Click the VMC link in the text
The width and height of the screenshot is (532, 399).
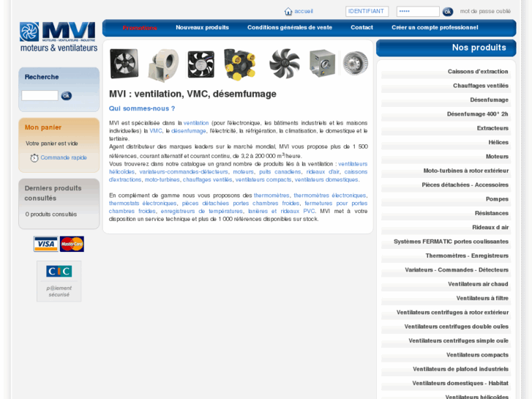point(156,131)
